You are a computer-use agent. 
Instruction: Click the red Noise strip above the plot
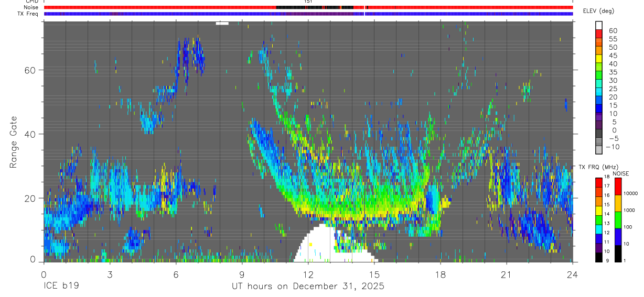pyautogui.click(x=308, y=7)
